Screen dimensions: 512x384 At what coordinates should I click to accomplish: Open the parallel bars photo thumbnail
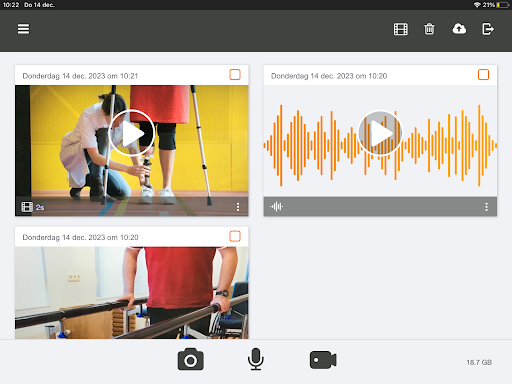point(132,293)
